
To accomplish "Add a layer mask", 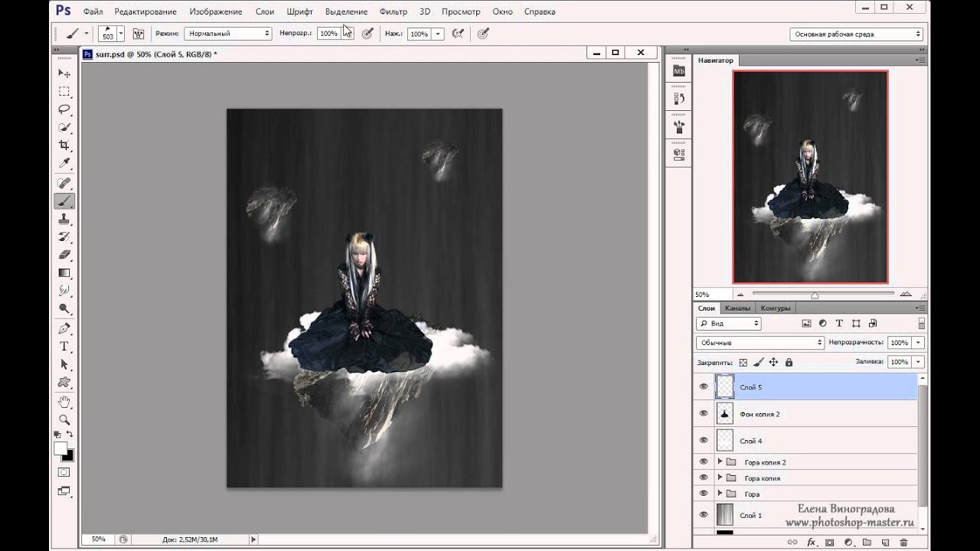I will tap(829, 543).
